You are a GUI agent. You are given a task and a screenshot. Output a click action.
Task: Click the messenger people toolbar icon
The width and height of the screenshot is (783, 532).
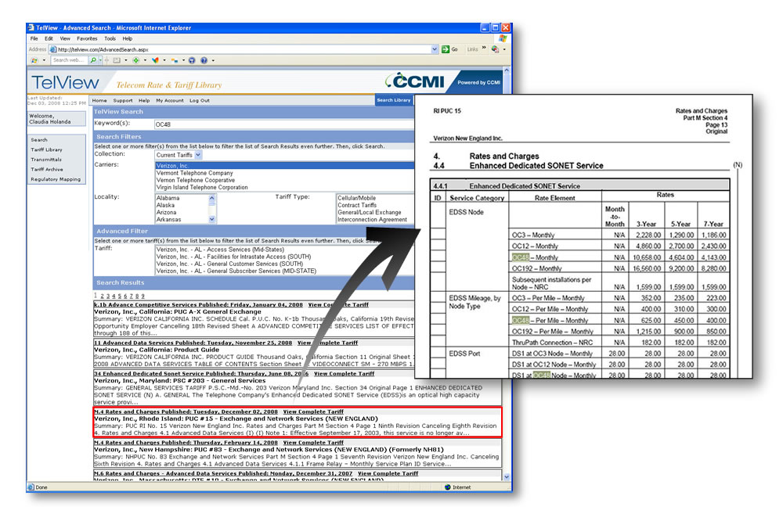click(175, 60)
